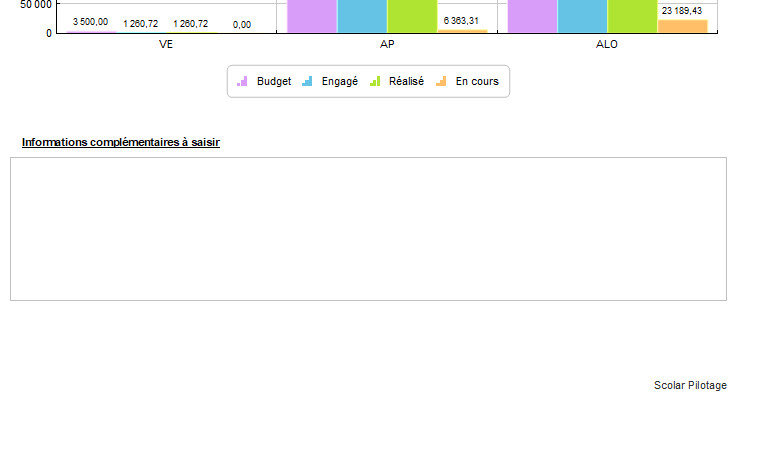
Task: Click the orange ALO bar labeled 23 189,43
Action: click(682, 26)
